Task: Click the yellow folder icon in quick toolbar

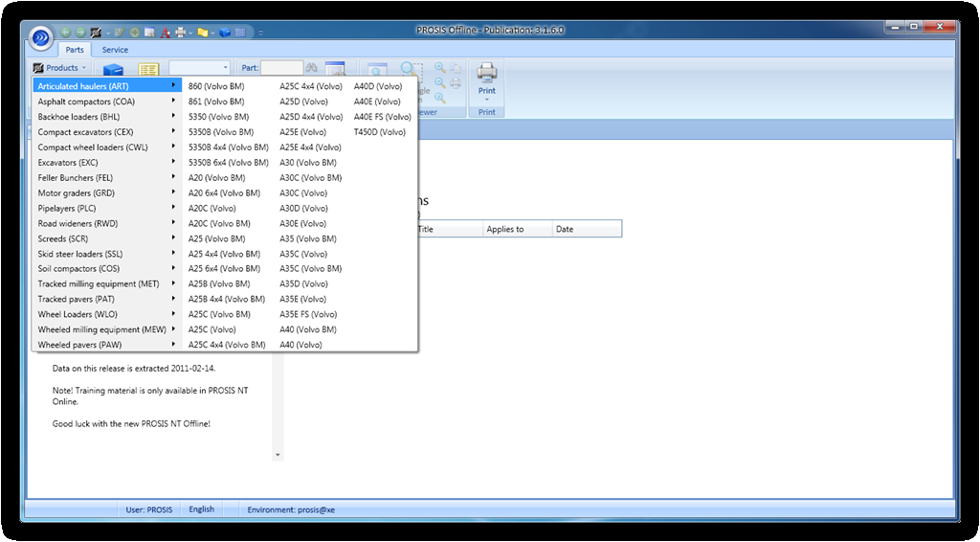Action: (x=203, y=33)
